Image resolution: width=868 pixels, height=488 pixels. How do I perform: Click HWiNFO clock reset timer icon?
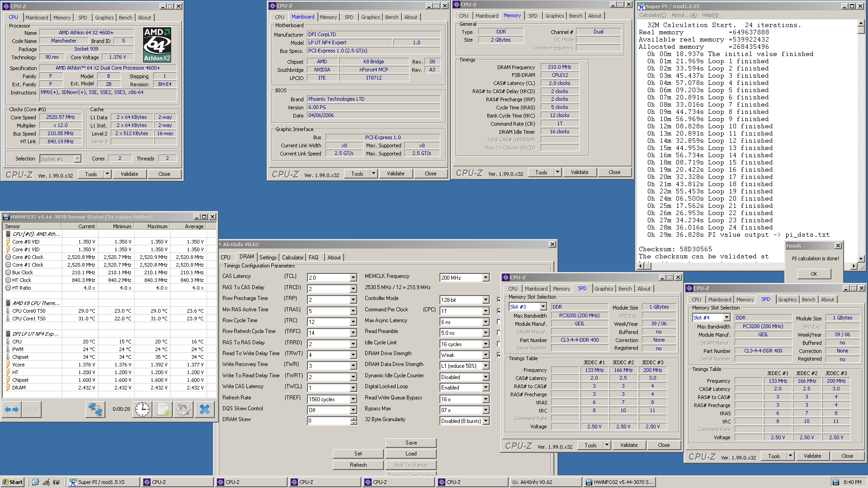pos(142,409)
